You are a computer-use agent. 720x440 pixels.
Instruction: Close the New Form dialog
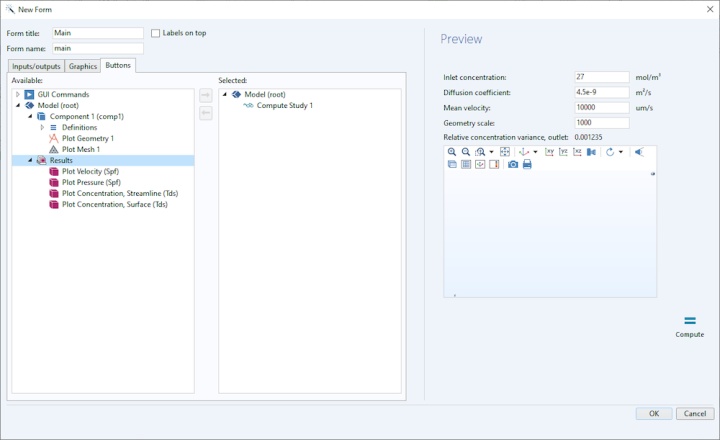710,9
